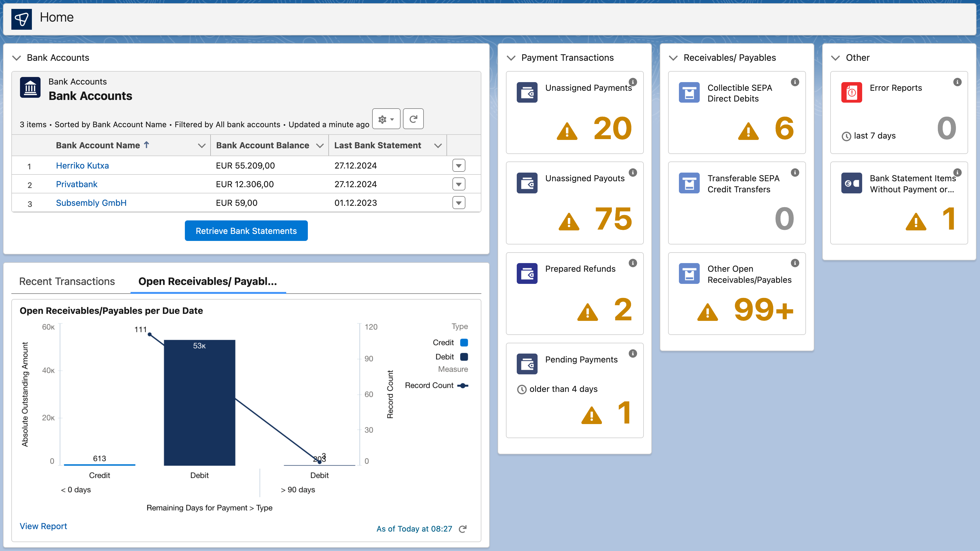This screenshot has height=551, width=980.
Task: Click info icon on Unassigned Payouts card
Action: click(633, 173)
